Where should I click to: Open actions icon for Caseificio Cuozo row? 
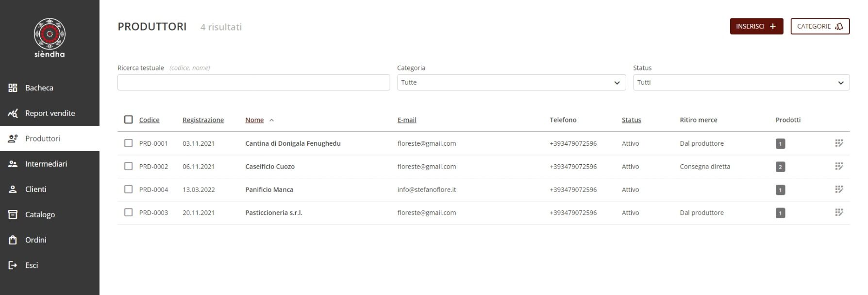pos(839,166)
